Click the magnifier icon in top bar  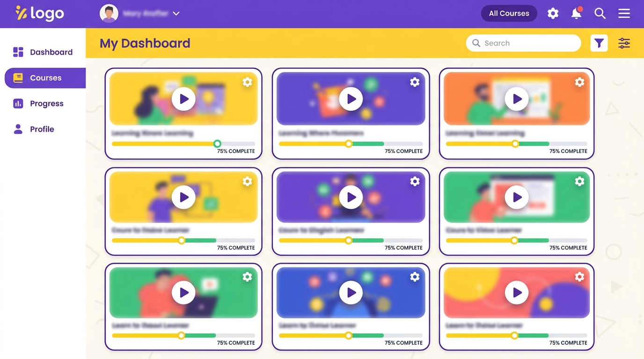[x=600, y=14]
